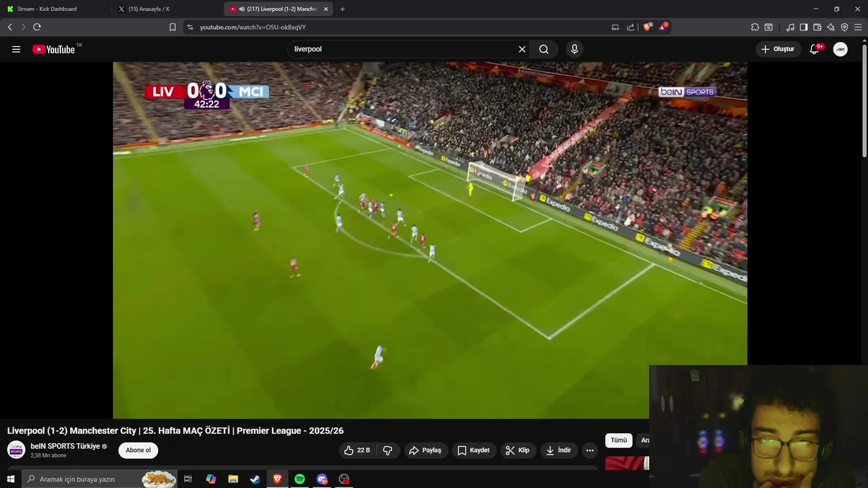Open Brave Rewards triangle icon

663,27
